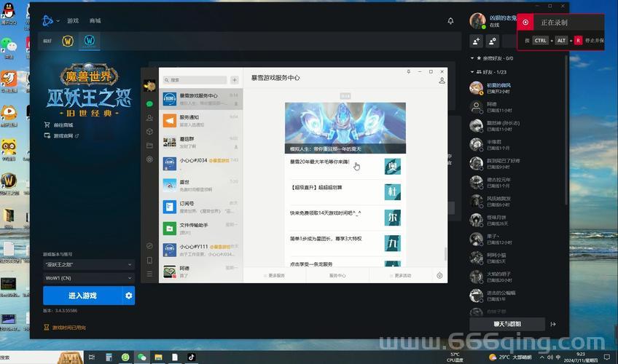Select the gold World of Warcraft game icon

point(68,41)
